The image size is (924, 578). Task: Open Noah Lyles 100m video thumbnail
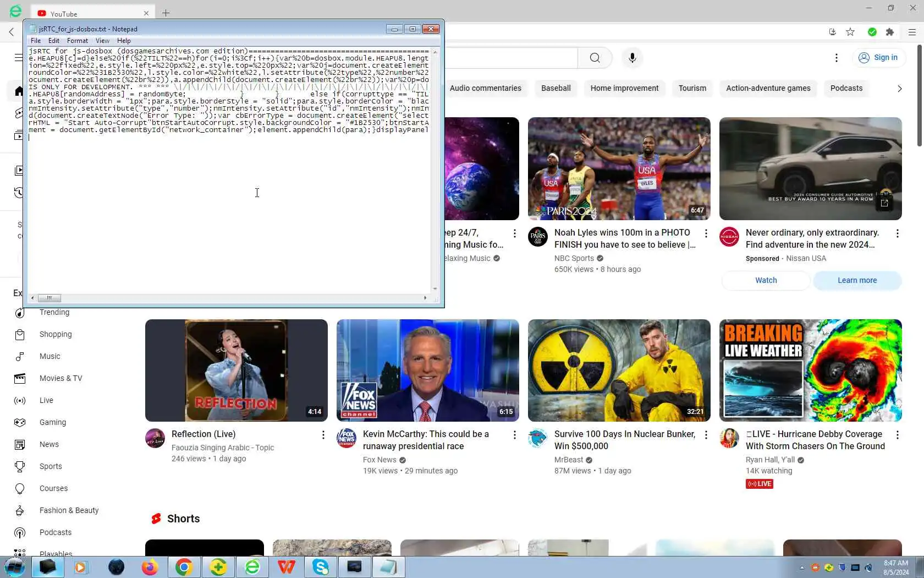(619, 168)
